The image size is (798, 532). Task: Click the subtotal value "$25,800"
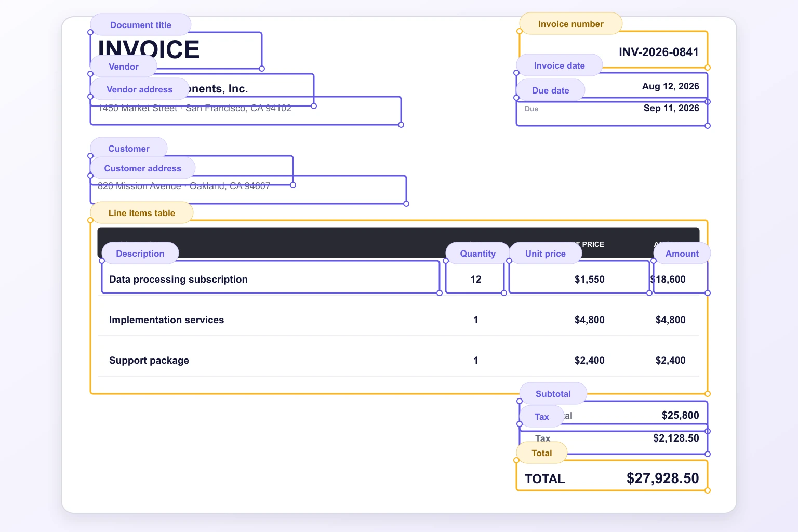681,416
